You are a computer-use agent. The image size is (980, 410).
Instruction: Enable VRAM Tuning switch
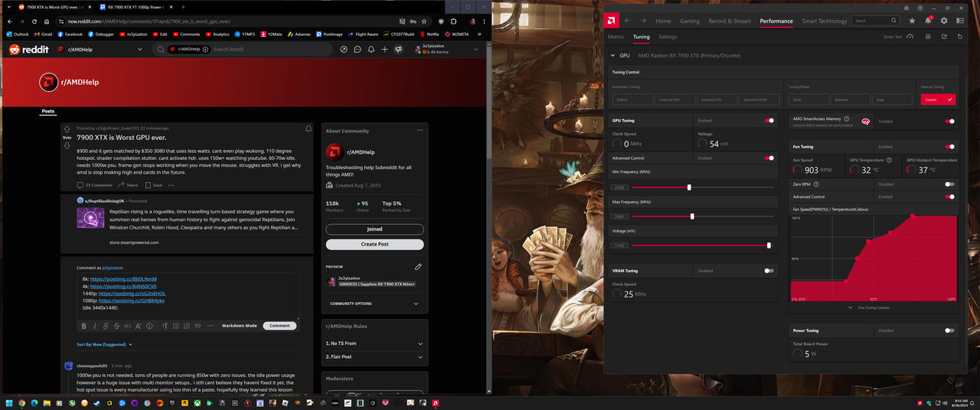pos(769,271)
